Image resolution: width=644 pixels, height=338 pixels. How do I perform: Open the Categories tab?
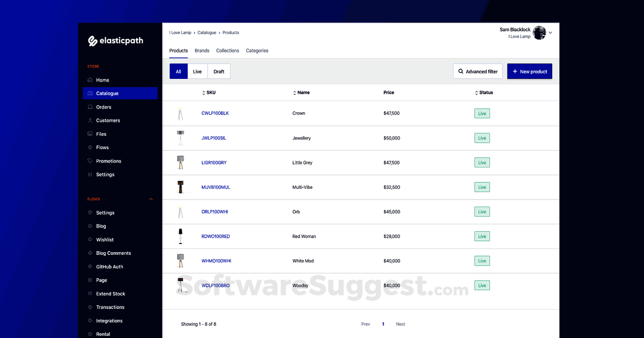(x=257, y=50)
